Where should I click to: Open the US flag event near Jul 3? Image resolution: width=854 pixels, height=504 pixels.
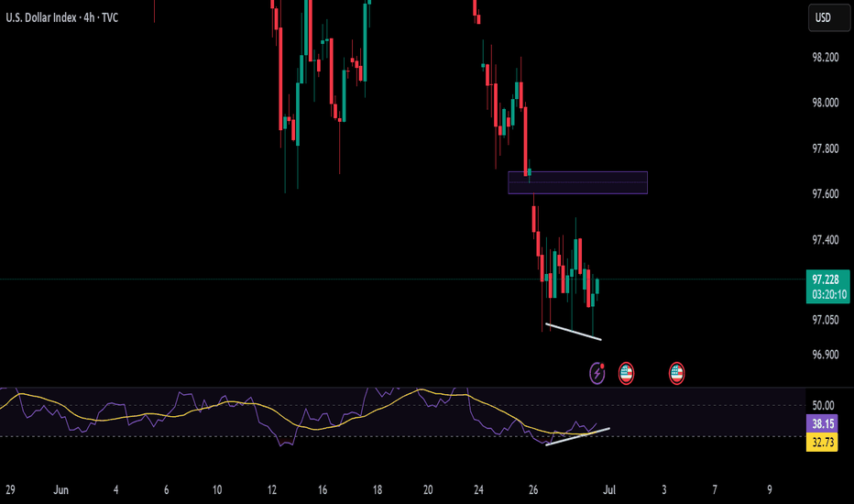(x=676, y=373)
